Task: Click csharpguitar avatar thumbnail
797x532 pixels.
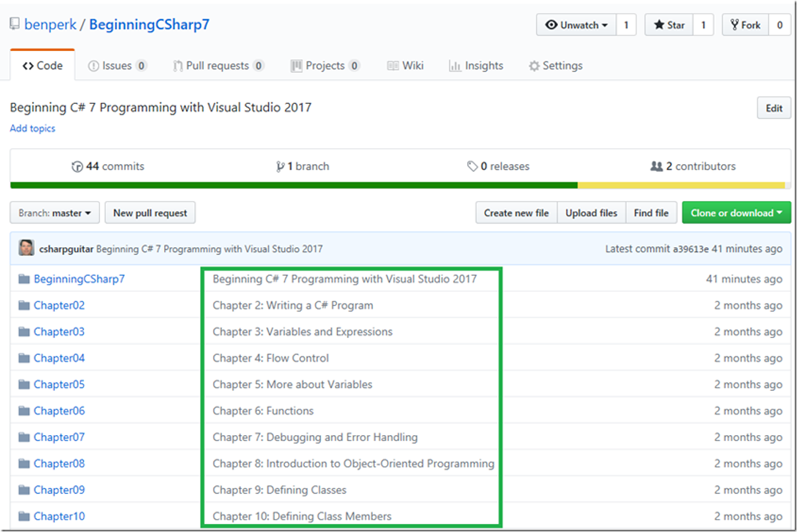Action: pos(27,248)
